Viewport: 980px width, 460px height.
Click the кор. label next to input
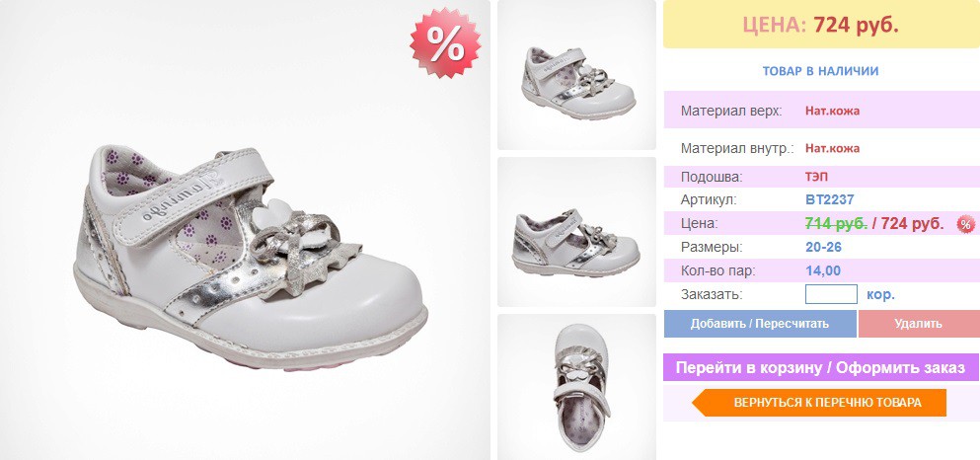click(x=880, y=294)
